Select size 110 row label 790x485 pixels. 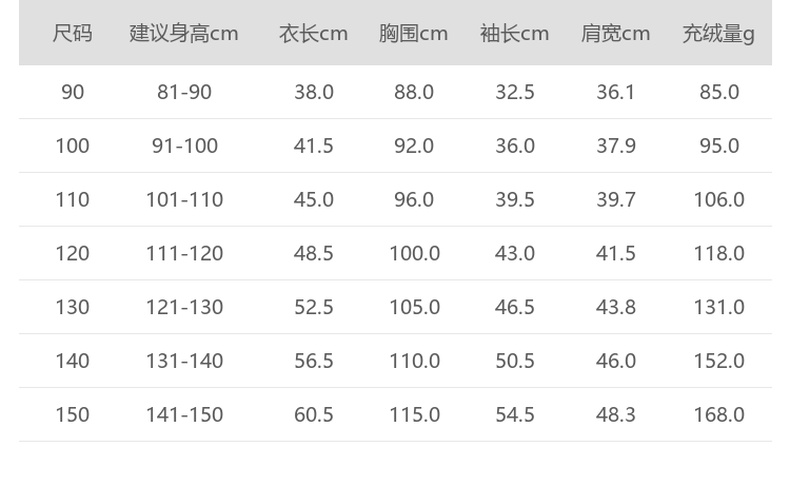click(72, 200)
